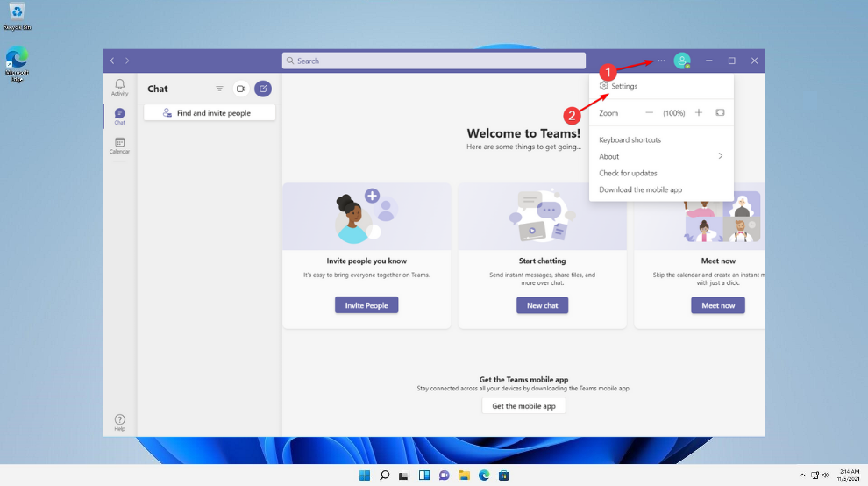Go forward with the right arrow

pyautogui.click(x=127, y=61)
